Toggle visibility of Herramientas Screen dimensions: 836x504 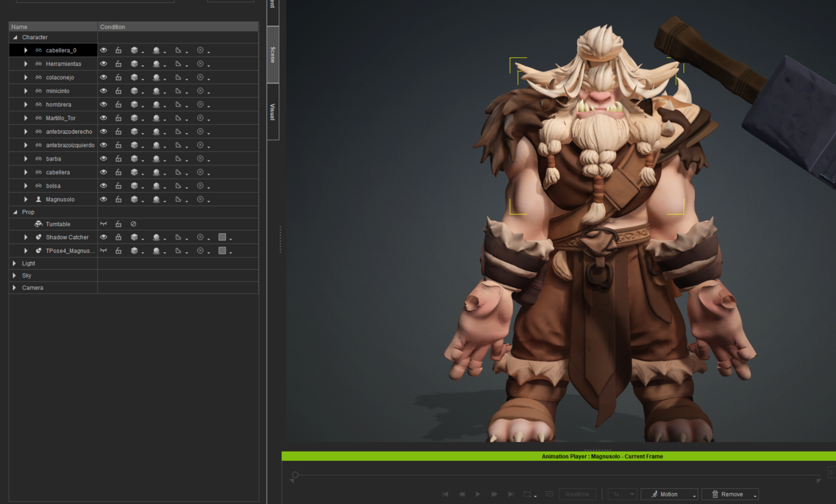103,64
